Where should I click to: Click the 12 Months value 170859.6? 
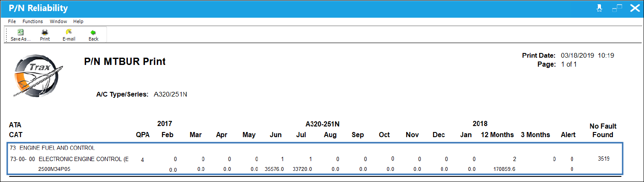point(503,169)
